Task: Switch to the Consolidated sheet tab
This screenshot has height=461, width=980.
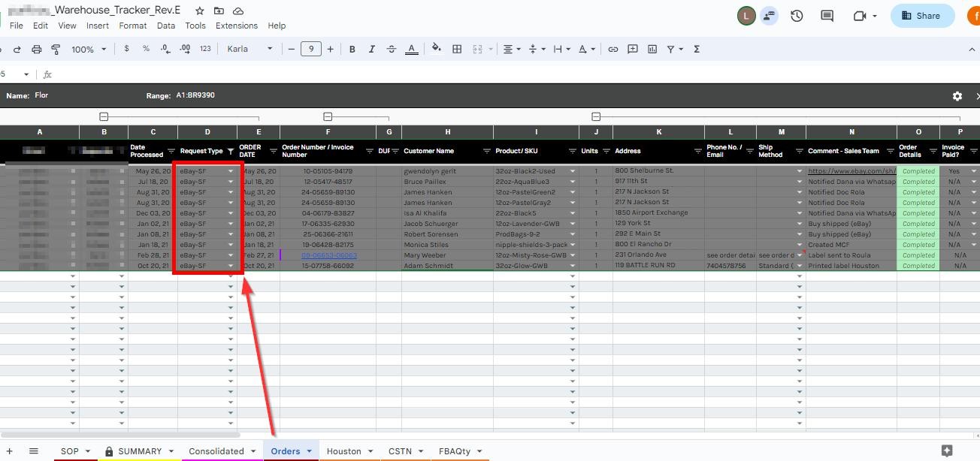Action: click(222, 451)
